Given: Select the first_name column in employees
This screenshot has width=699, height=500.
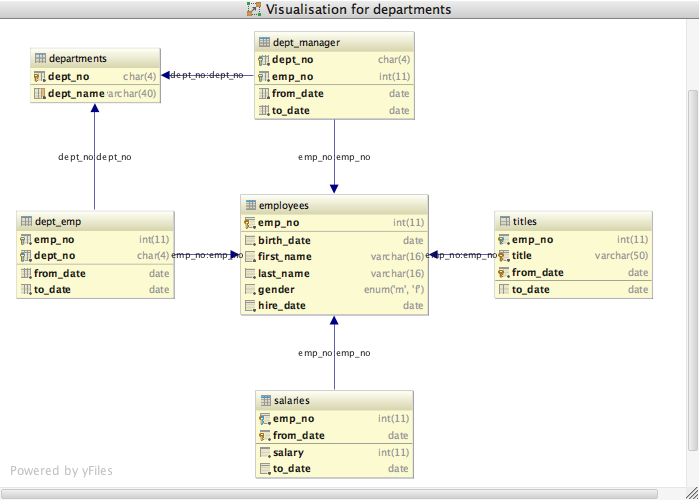Looking at the screenshot, I should tap(334, 257).
